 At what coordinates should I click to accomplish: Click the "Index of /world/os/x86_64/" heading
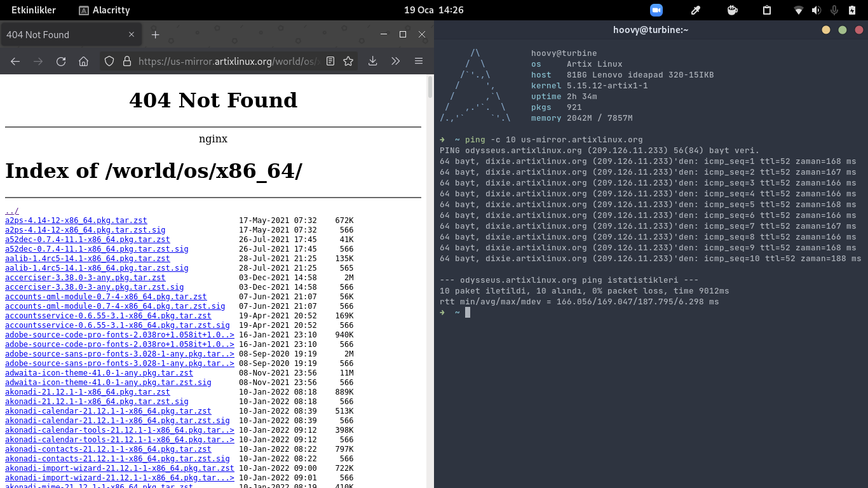point(154,171)
